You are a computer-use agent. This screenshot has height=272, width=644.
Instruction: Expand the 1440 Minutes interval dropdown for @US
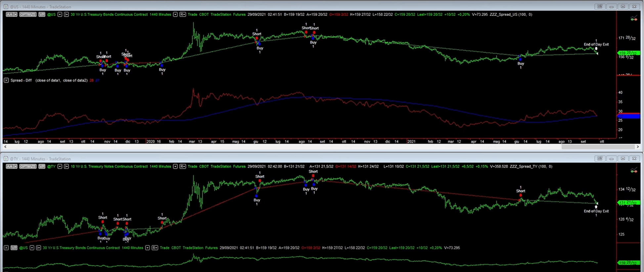175,15
